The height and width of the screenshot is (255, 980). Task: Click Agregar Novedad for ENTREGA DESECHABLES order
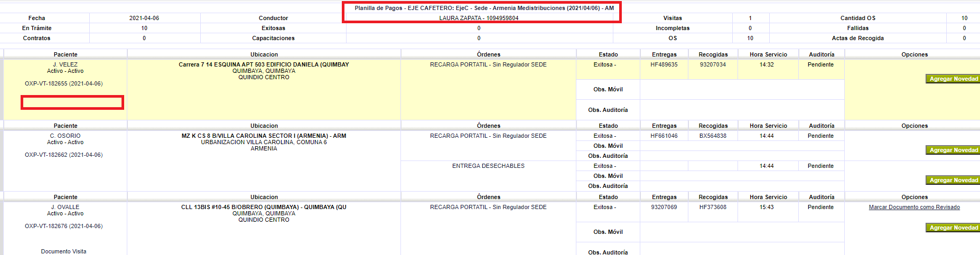click(x=953, y=180)
